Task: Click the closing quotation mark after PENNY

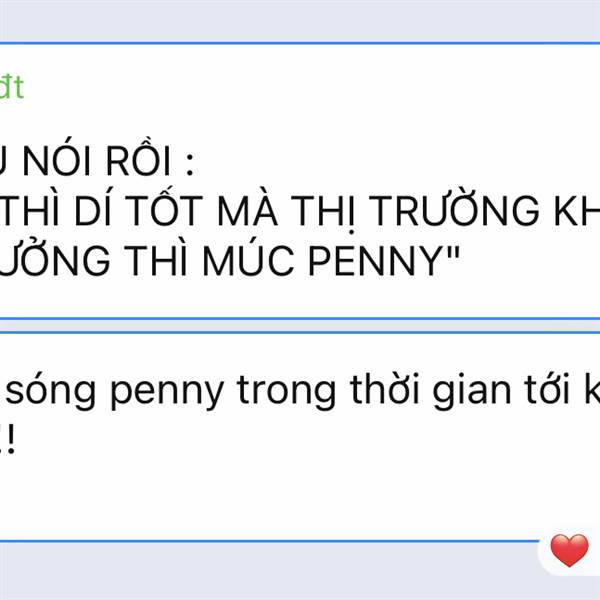Action: coord(452,252)
